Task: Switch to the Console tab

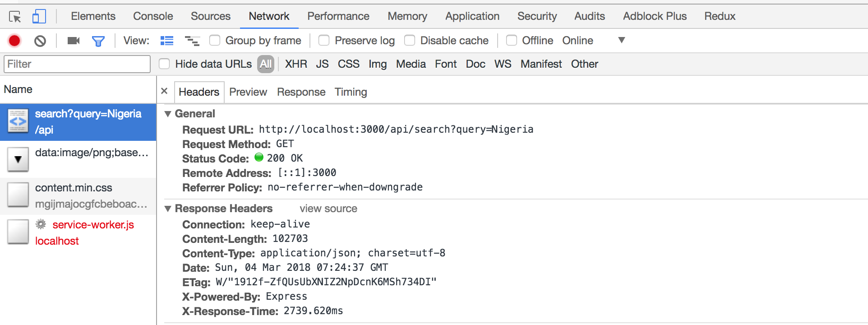Action: tap(153, 16)
